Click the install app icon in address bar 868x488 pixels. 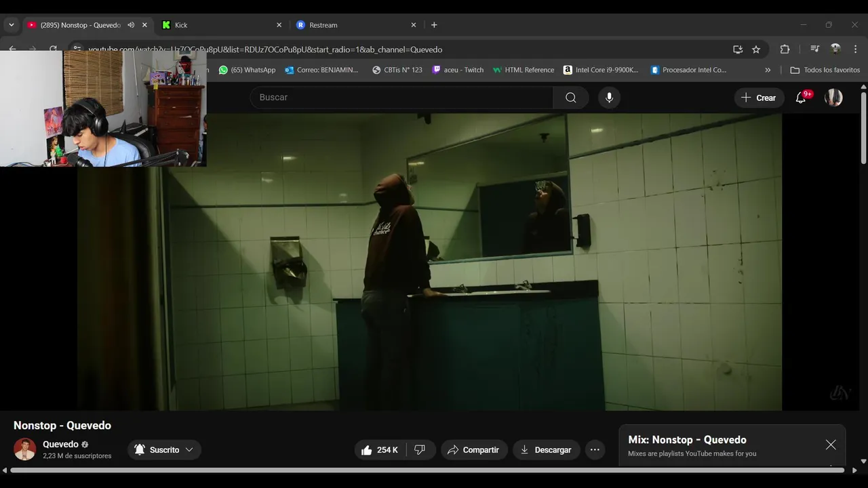(738, 49)
